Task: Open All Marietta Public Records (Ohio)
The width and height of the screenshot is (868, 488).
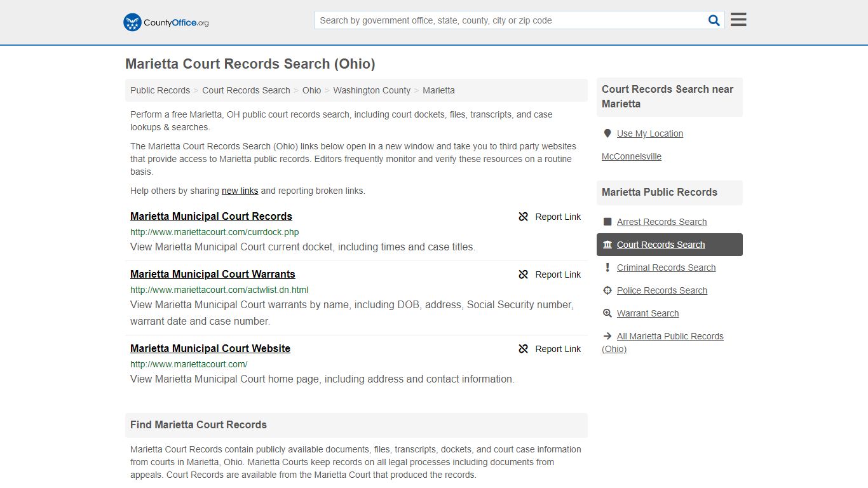Action: (663, 342)
